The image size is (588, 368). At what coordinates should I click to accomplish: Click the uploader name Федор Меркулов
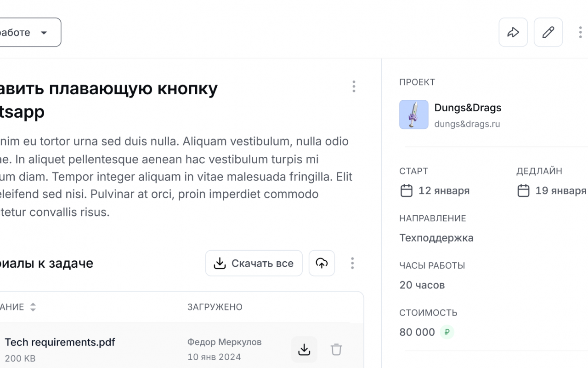(x=224, y=342)
